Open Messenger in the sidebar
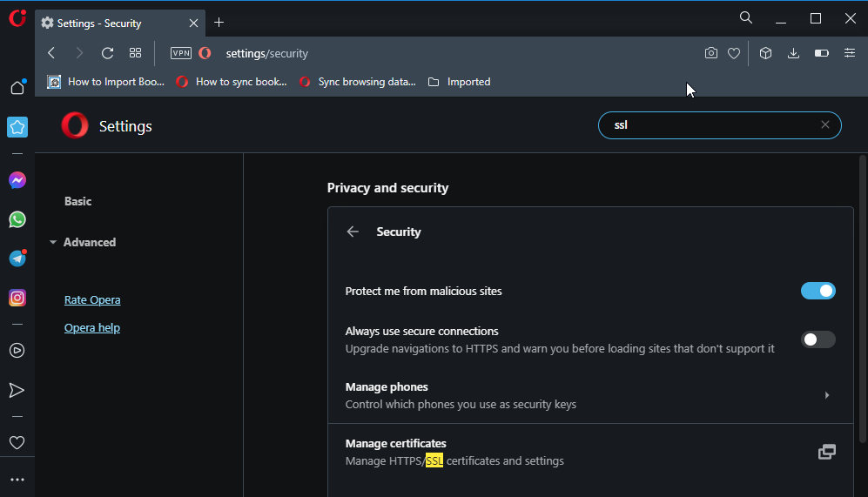Viewport: 868px width, 497px height. click(x=17, y=180)
